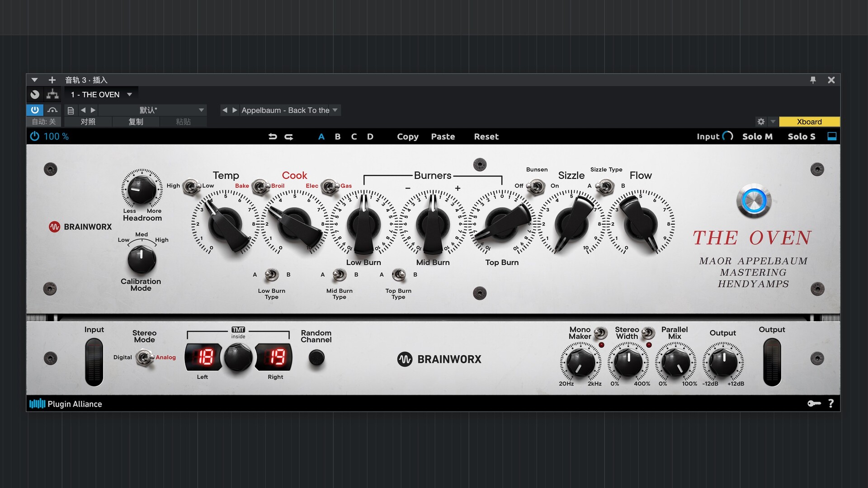Click the undo arrow in plugin toolbar
This screenshot has width=868, height=488.
(273, 136)
